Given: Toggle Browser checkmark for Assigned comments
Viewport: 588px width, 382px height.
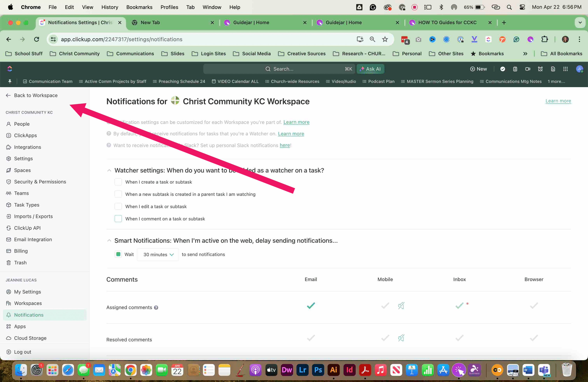Looking at the screenshot, I should point(534,306).
